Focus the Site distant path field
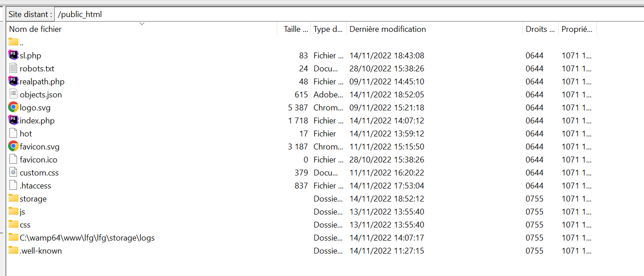Viewport: 644px width, 276px height. click(349, 14)
